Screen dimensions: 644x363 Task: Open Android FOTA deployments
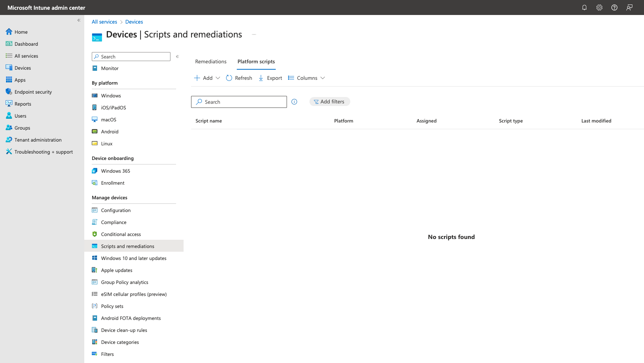click(x=131, y=318)
